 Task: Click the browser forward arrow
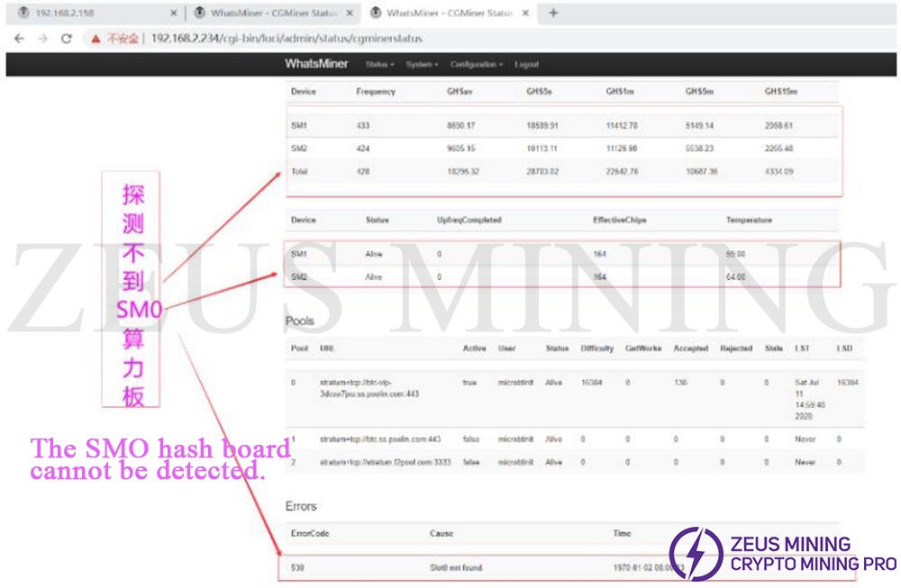(41, 39)
